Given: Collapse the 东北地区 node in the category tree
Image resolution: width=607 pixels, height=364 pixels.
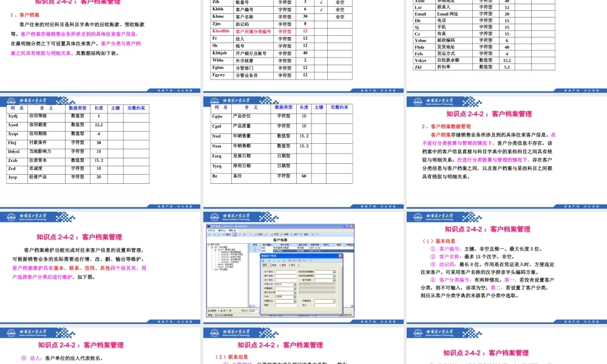Looking at the screenshot, I should pyautogui.click(x=212, y=247).
